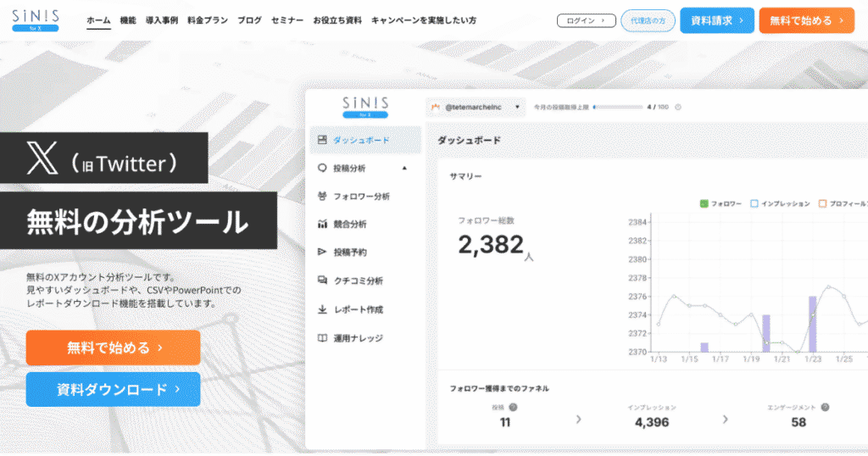This screenshot has width=868, height=456.
Task: Click the help icon next to エンゲージメント
Action: coord(825,408)
